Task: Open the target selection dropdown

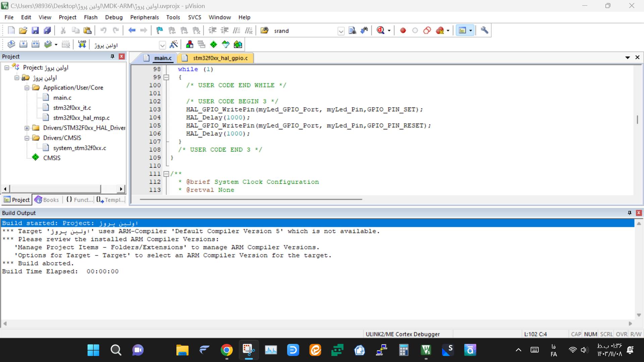Action: click(x=162, y=45)
